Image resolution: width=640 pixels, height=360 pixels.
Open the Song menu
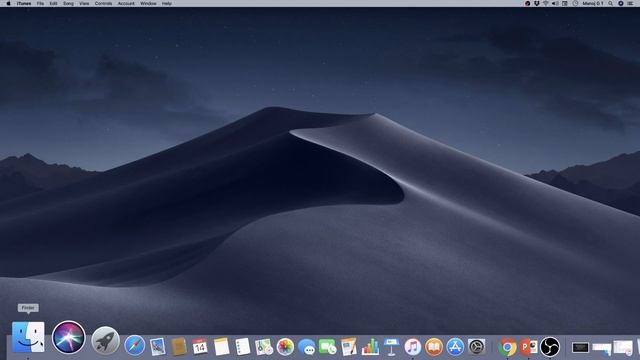click(x=68, y=3)
